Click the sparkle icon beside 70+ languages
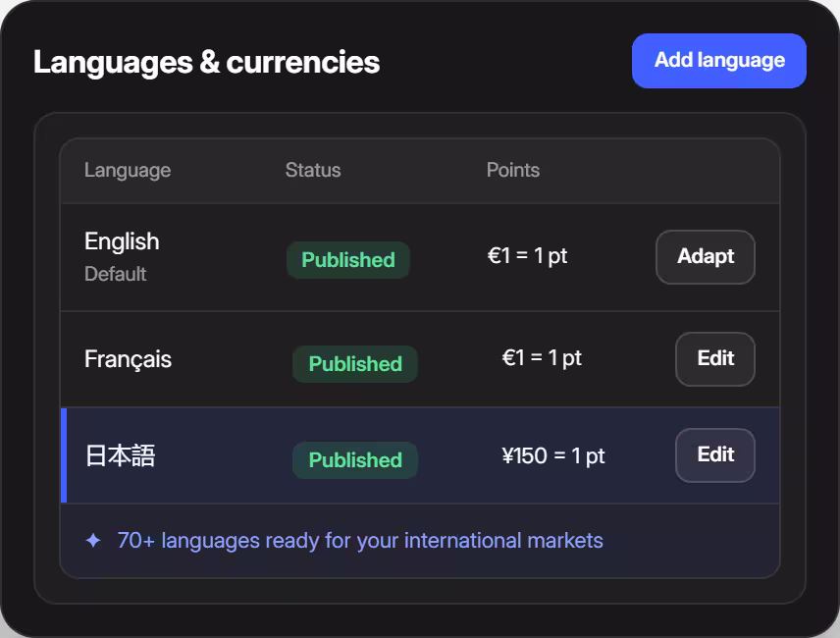The width and height of the screenshot is (840, 638). click(93, 541)
